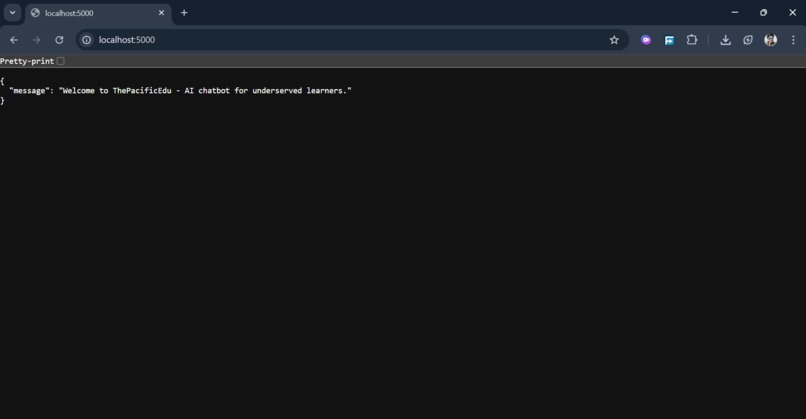
Task: Click the browser back arrow
Action: [x=14, y=40]
